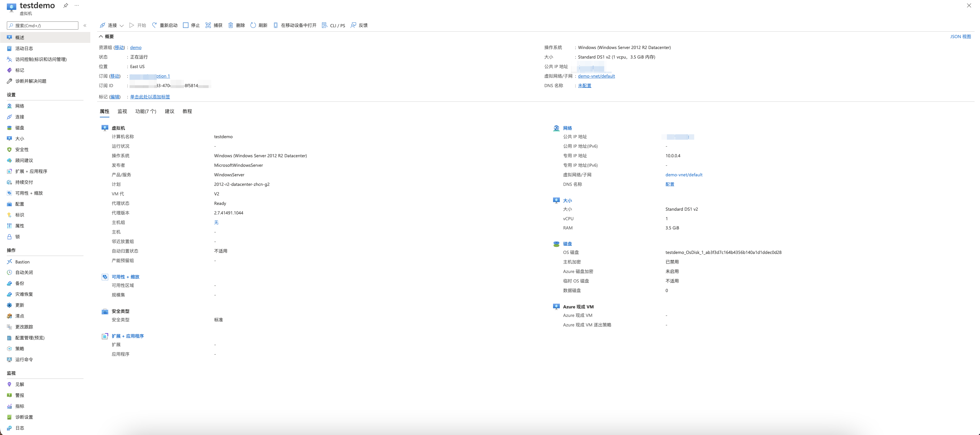Viewport: 980px width, 435px height.
Task: Click the 顾问建议 icon in sidebar
Action: pyautogui.click(x=10, y=160)
